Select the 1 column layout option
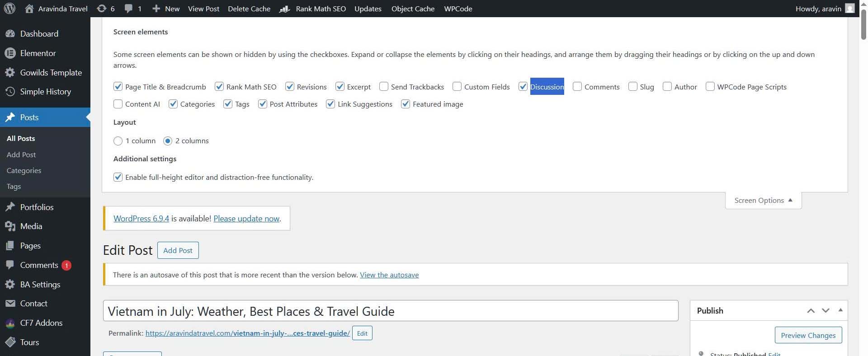 pos(118,141)
